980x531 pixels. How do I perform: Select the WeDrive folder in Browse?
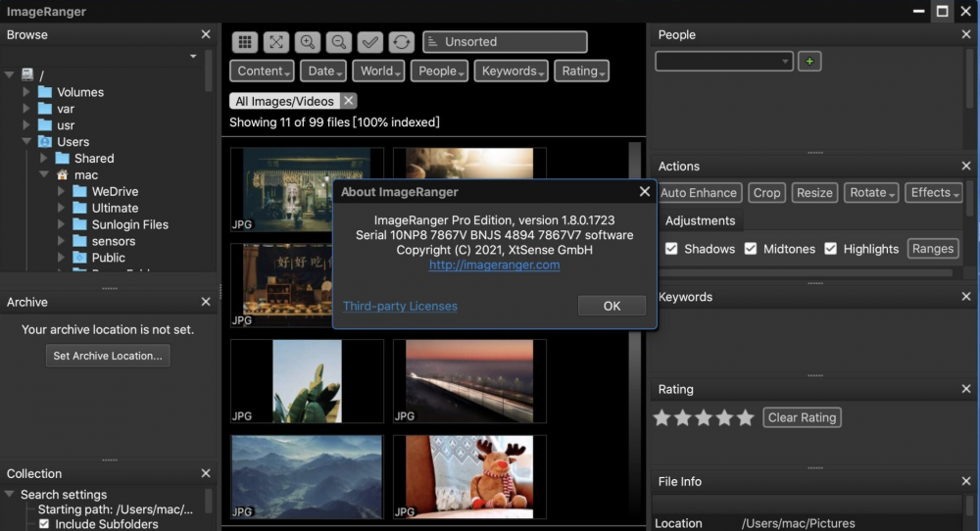pyautogui.click(x=115, y=191)
